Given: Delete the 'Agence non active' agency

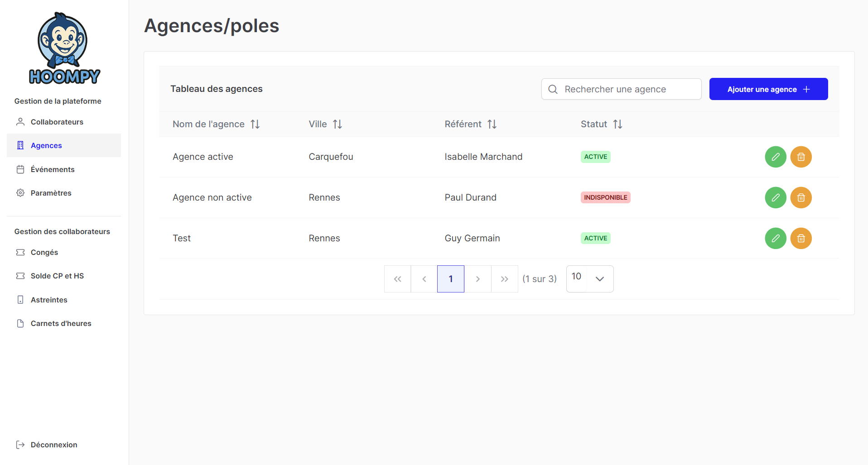Looking at the screenshot, I should coord(800,197).
